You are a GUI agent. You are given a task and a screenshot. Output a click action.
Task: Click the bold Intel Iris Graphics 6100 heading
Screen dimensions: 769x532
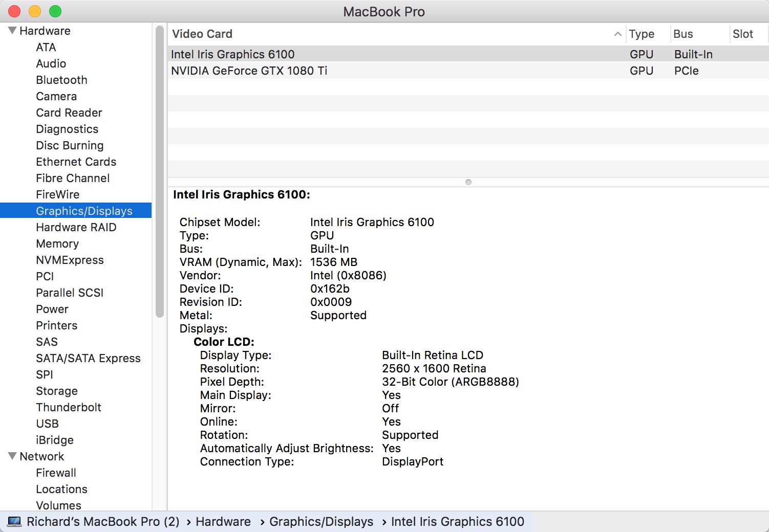tap(242, 194)
